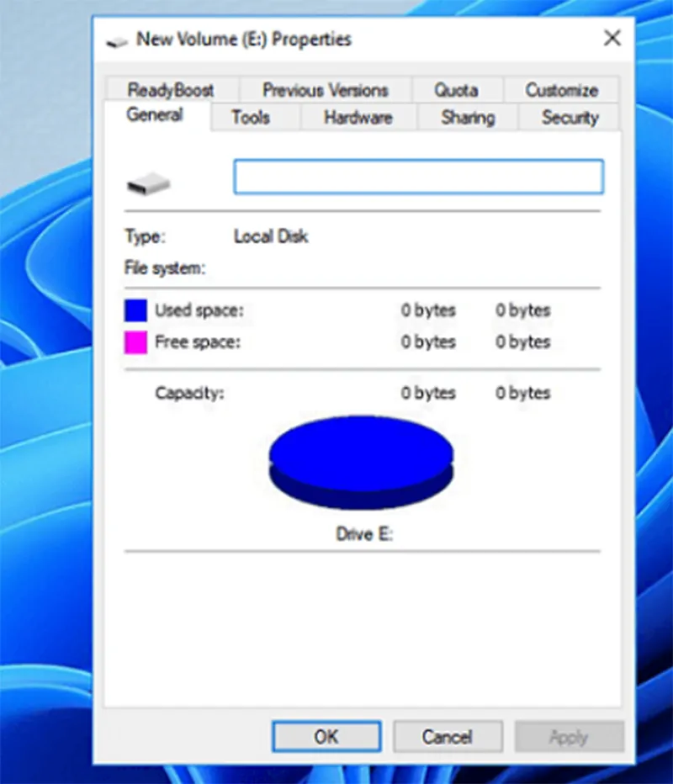Click the 'Drive E:' caption

364,534
